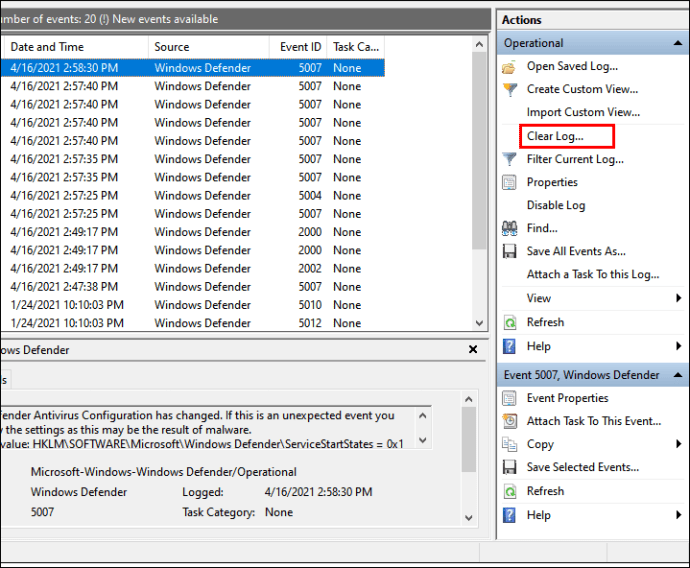Select the event logged 4/16/2021 2:58:30 PM
Screen dimensions: 690x568
pos(193,68)
